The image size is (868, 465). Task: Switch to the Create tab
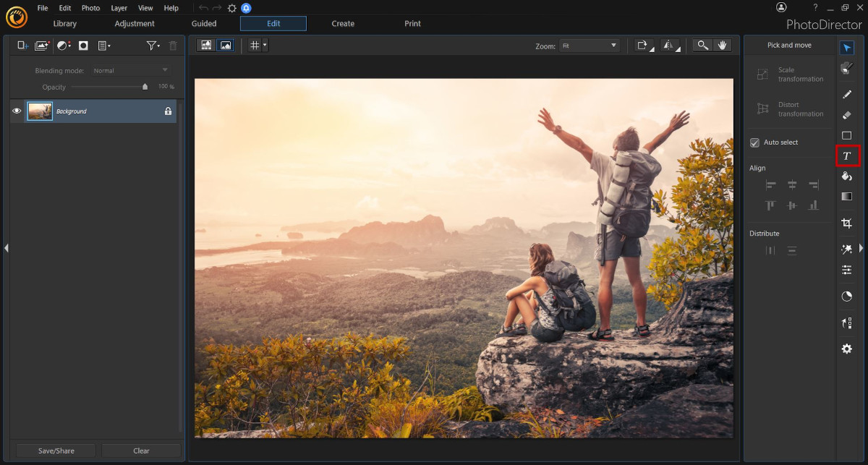coord(343,24)
